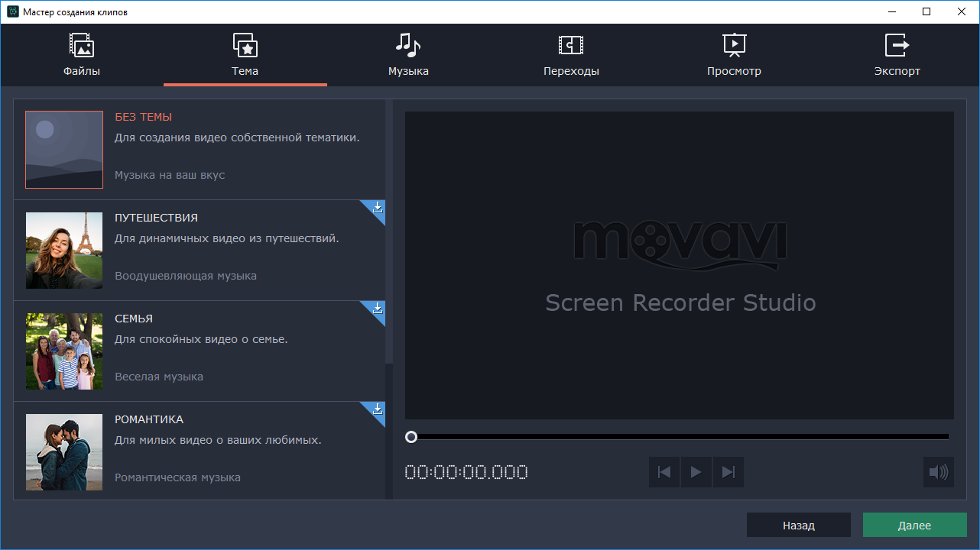Click the Далее button

915,526
